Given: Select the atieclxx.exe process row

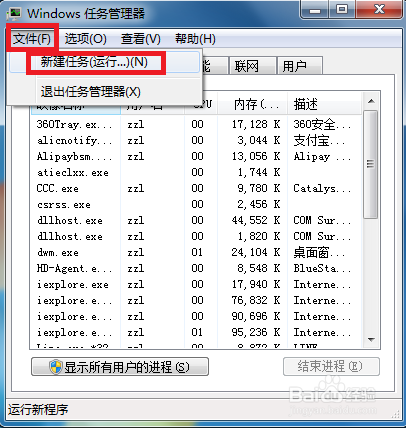Looking at the screenshot, I should pyautogui.click(x=196, y=172).
